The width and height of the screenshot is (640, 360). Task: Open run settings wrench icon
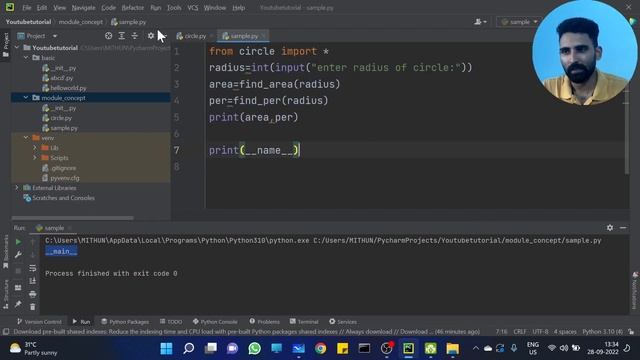pos(18,255)
